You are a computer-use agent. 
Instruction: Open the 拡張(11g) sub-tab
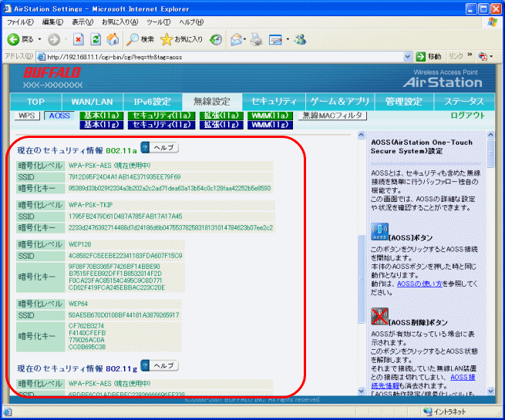tap(221, 125)
